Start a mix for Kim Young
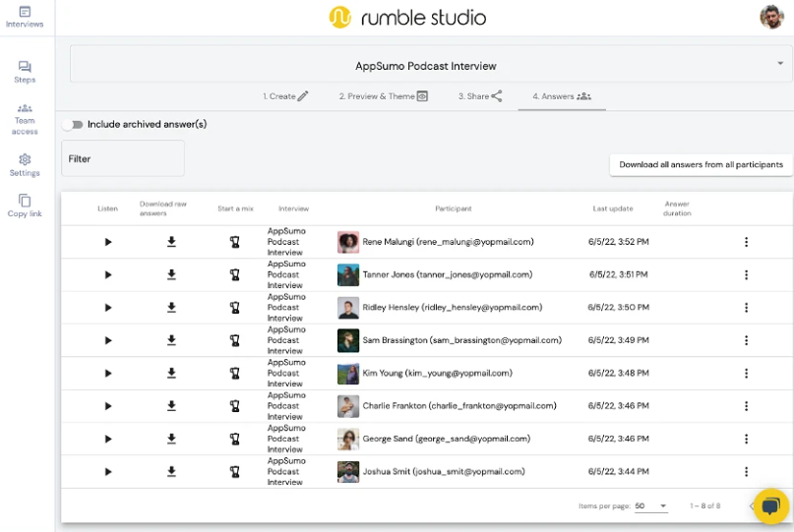The width and height of the screenshot is (794, 532). pos(234,374)
